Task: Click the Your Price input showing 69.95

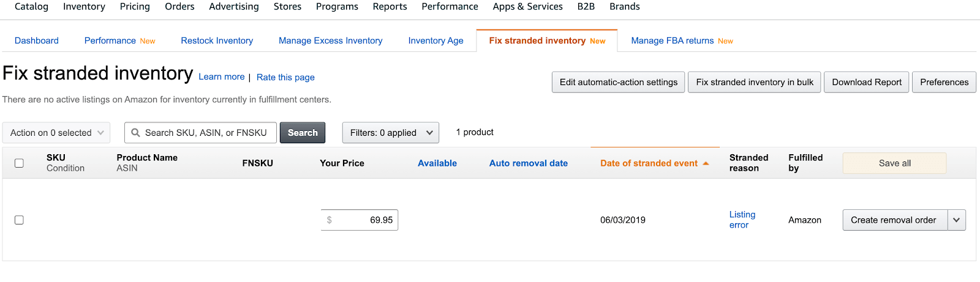Action: coord(360,220)
